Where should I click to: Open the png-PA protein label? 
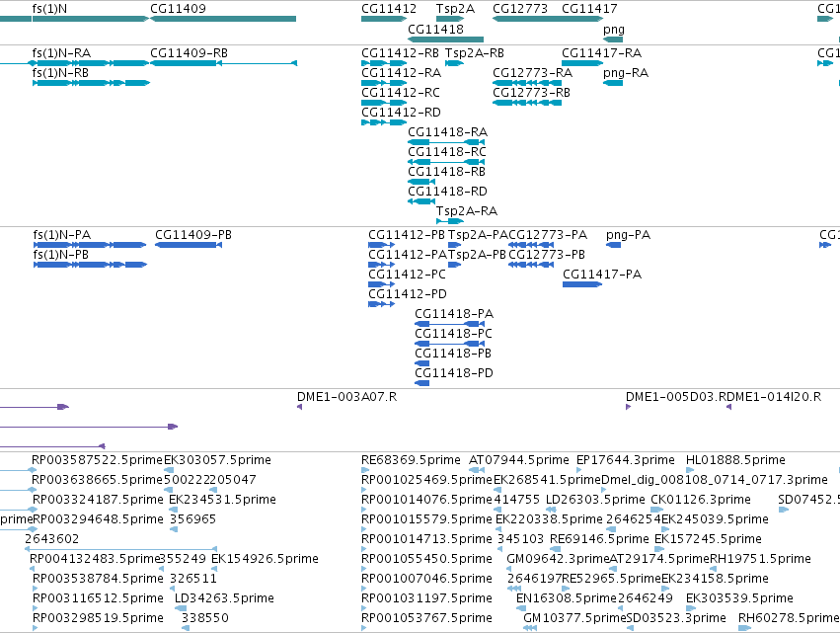click(x=629, y=235)
